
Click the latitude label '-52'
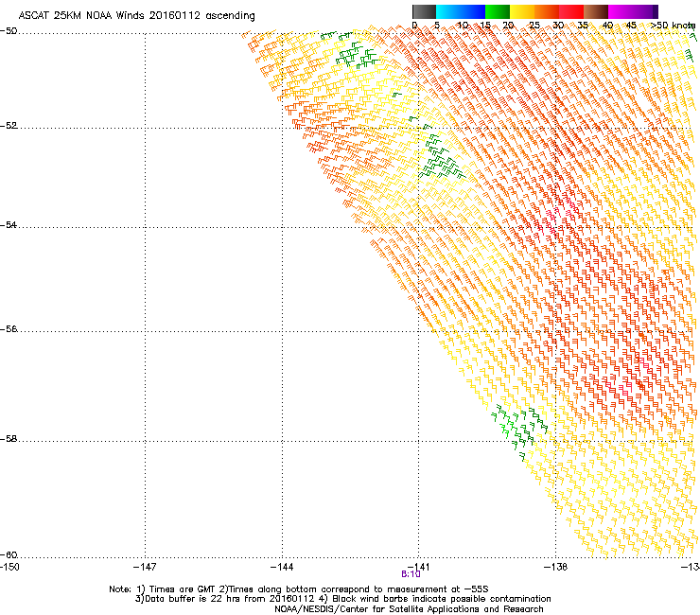pos(9,126)
